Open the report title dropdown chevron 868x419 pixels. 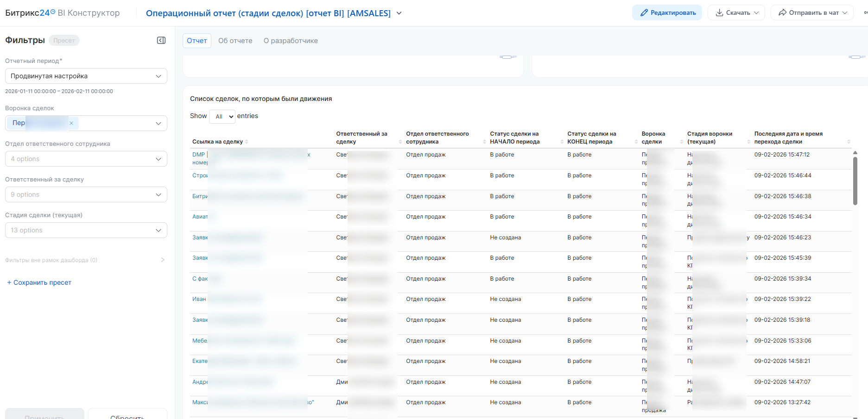coord(399,13)
